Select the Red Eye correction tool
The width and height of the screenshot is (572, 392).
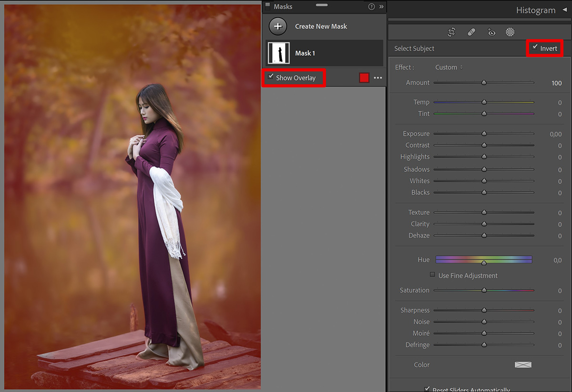(491, 32)
